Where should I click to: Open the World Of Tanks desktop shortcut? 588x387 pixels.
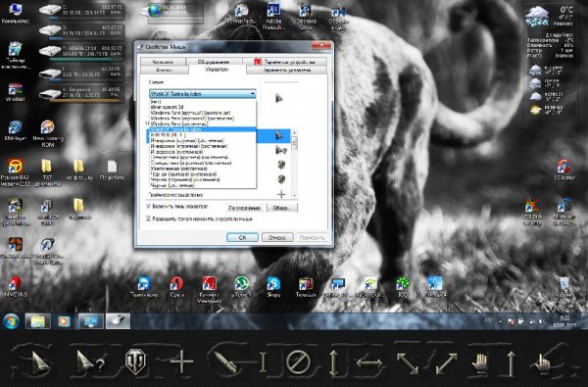[x=48, y=212]
